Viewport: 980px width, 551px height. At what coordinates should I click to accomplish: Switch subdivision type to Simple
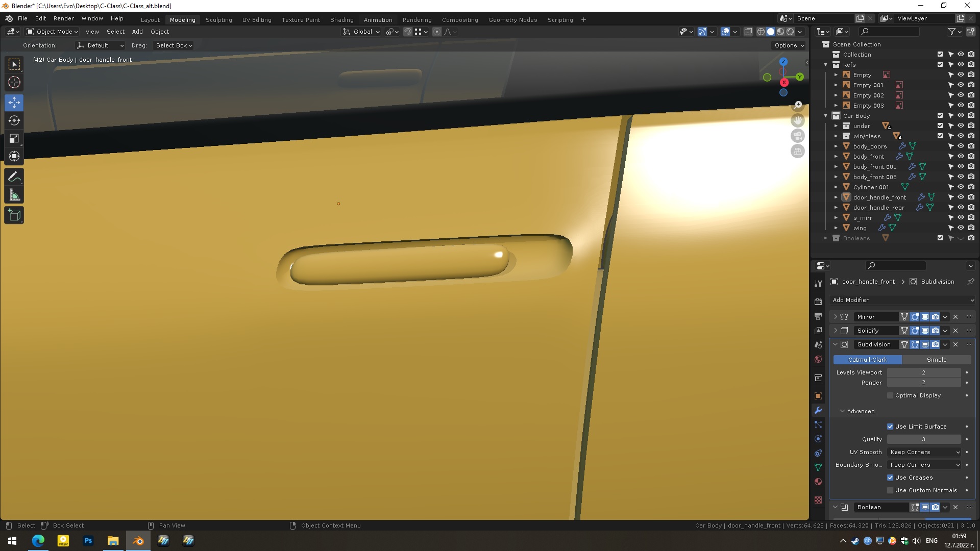tap(936, 360)
